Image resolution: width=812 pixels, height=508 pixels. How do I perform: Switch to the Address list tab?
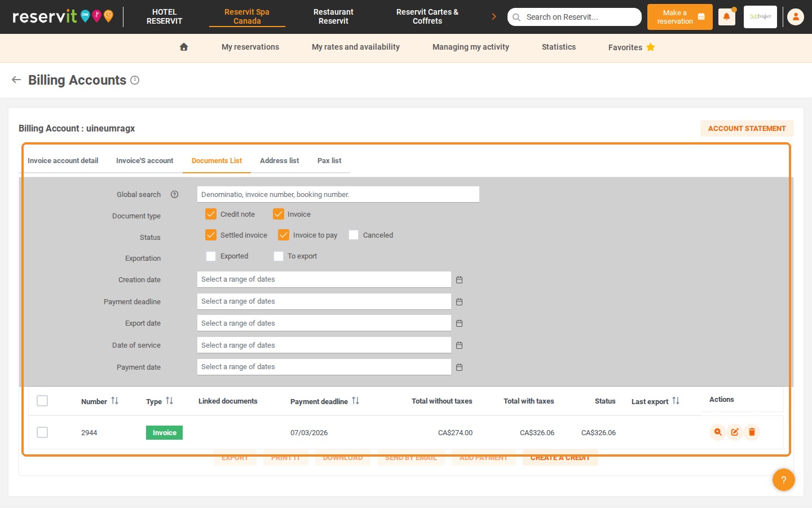coord(280,161)
